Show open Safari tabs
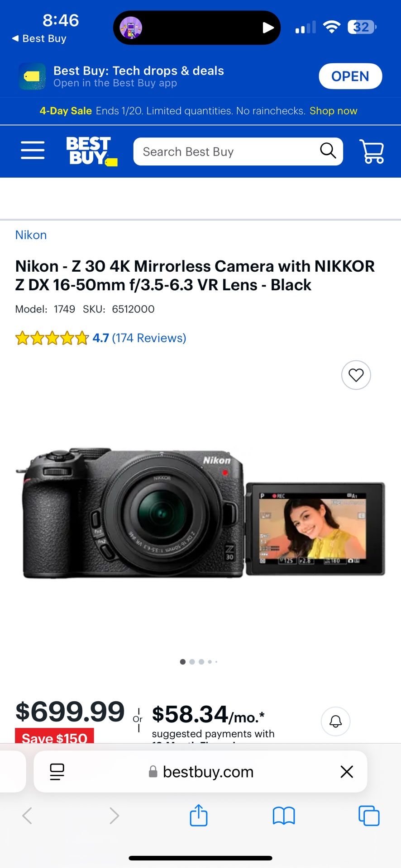This screenshot has width=401, height=868. tap(369, 816)
